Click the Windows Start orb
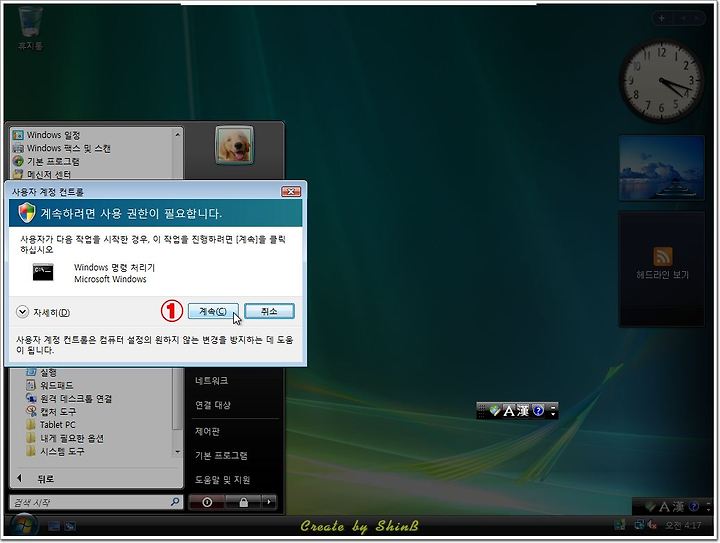720x543 pixels. point(23,525)
